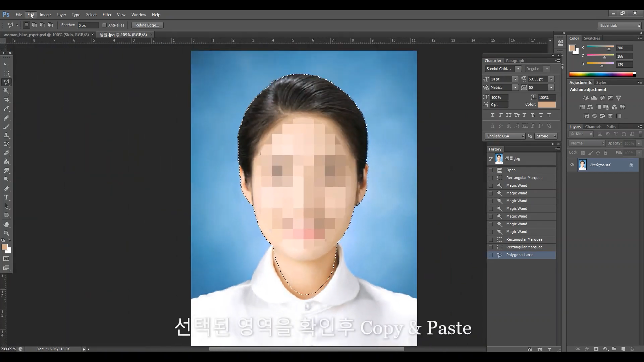Viewport: 644px width, 362px height.
Task: Switch to the Channels tab
Action: pos(593,127)
